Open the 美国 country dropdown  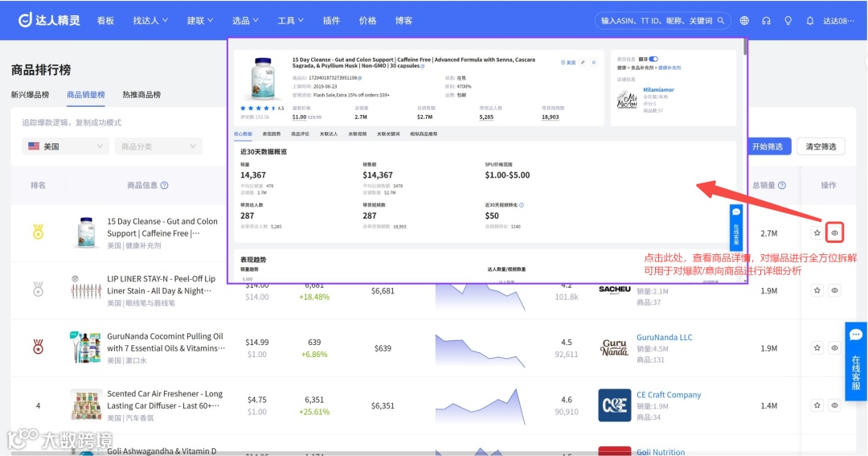click(x=65, y=146)
